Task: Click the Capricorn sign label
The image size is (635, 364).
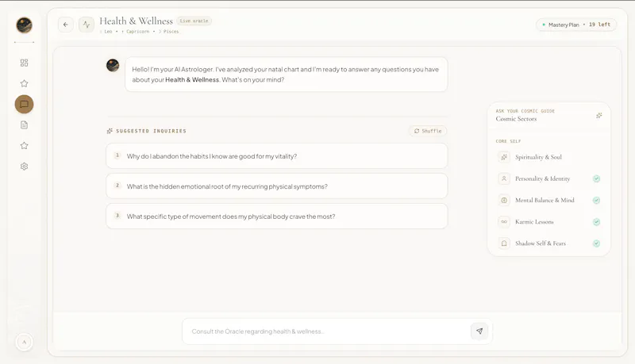Action: coord(137,32)
